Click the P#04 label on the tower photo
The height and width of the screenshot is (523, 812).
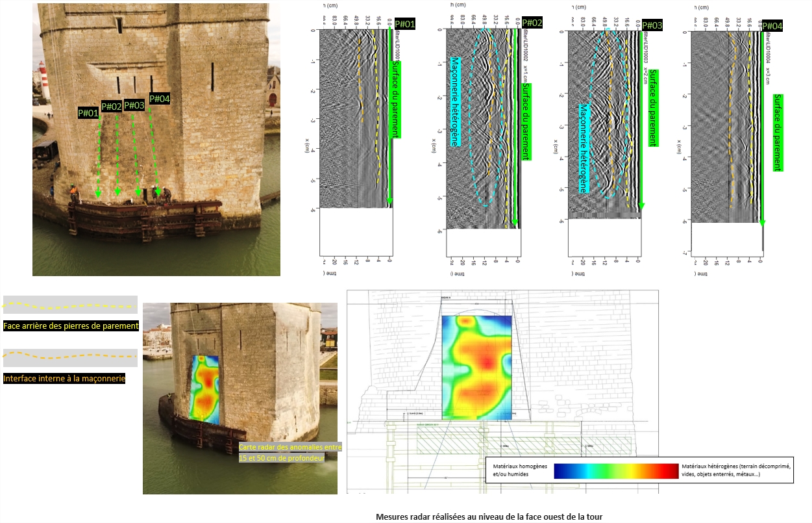click(x=160, y=99)
